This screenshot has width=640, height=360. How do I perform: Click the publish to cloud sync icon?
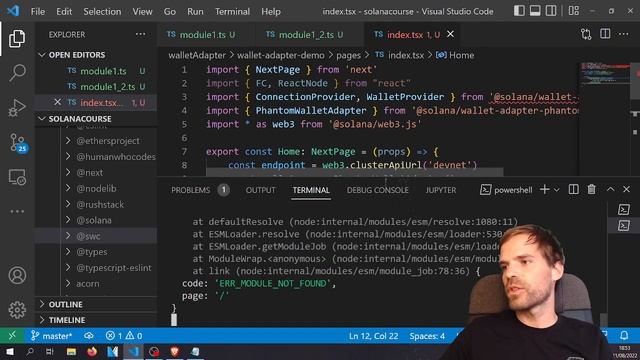click(x=89, y=336)
